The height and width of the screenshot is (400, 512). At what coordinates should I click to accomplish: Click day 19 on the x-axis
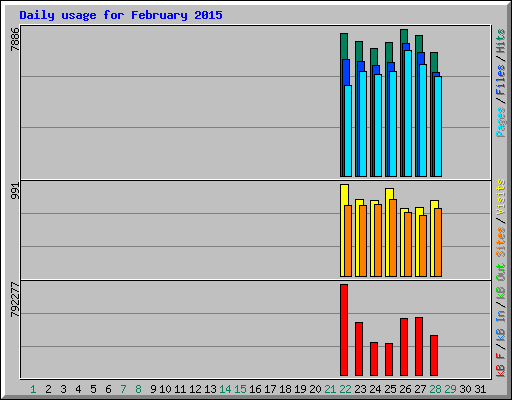tap(300, 389)
